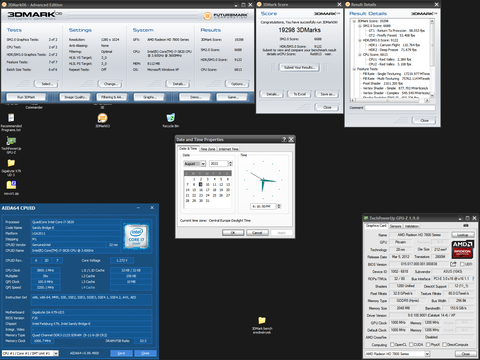Screen dimensions: 480x360
Task: Switch to the Validation tab in GPU-Z
Action: coord(412,226)
